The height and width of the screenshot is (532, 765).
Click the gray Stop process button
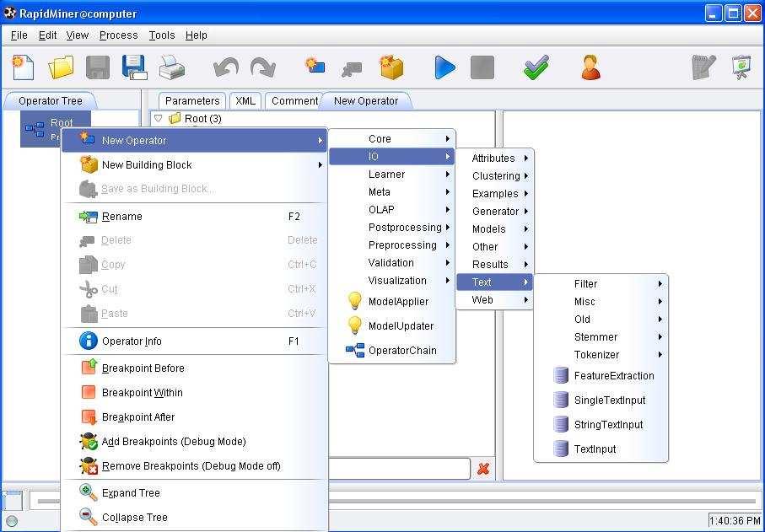point(482,67)
